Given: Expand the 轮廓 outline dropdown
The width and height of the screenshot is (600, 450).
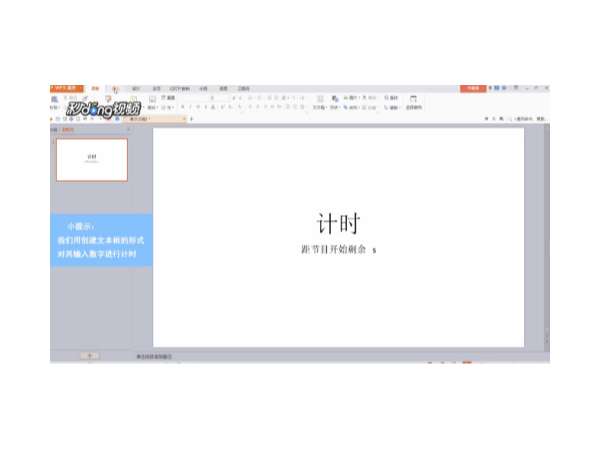Looking at the screenshot, I should tap(372, 107).
